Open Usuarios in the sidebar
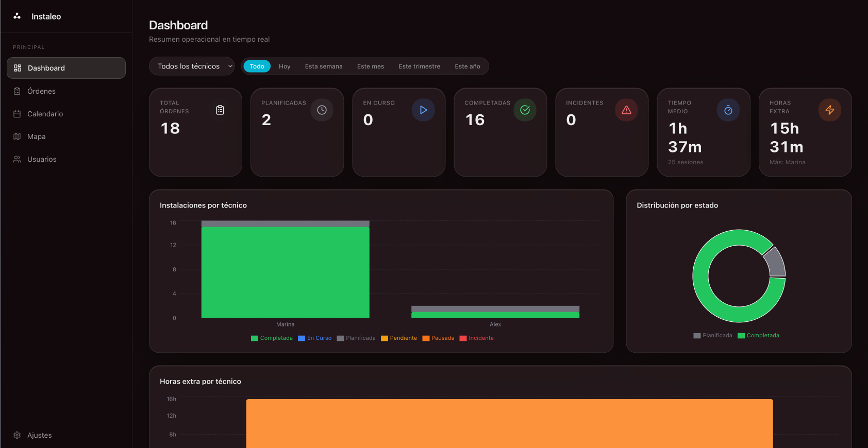Screen dimensions: 868x448 point(66,159)
